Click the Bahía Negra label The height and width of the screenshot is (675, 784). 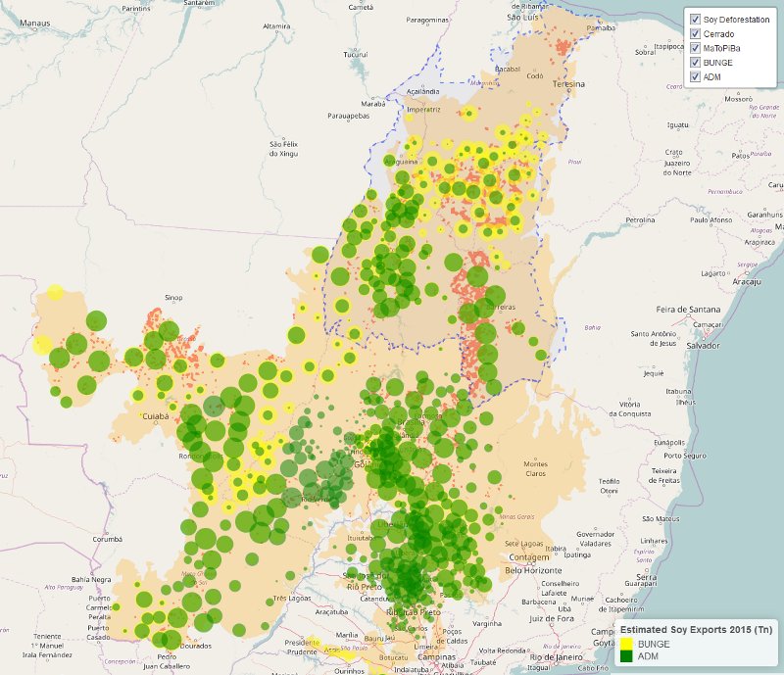tap(91, 580)
